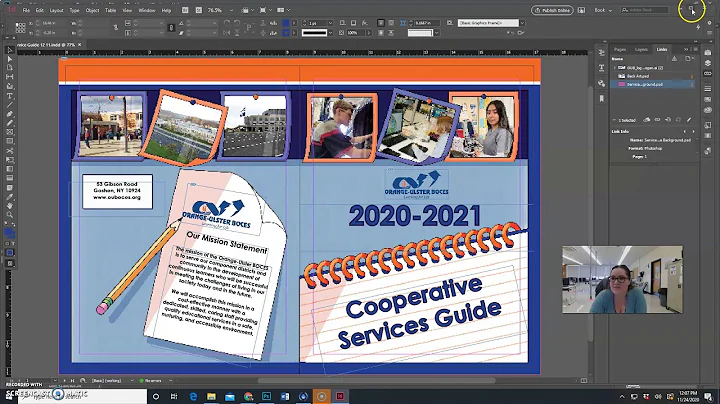Open the stroke weight dropdown

(330, 23)
